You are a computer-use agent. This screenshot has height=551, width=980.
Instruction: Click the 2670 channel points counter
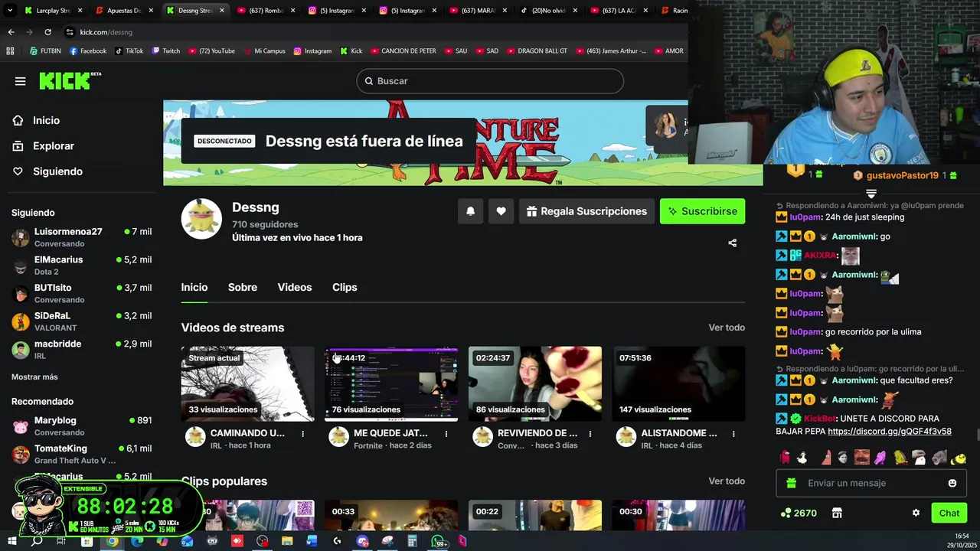pos(799,514)
